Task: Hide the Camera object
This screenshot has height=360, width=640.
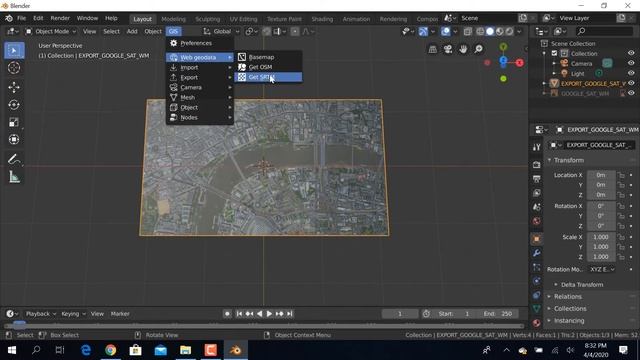Action: click(631, 63)
